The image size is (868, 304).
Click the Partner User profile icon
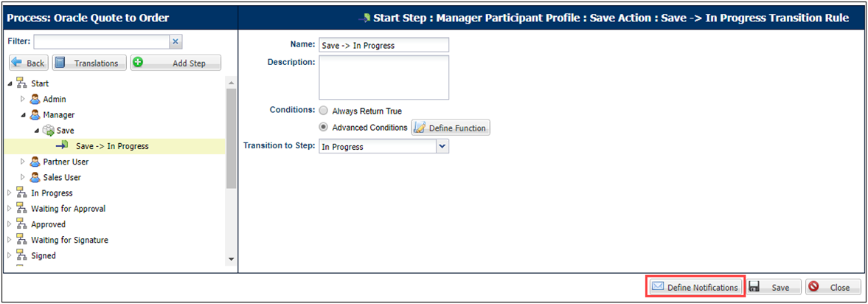coord(35,162)
